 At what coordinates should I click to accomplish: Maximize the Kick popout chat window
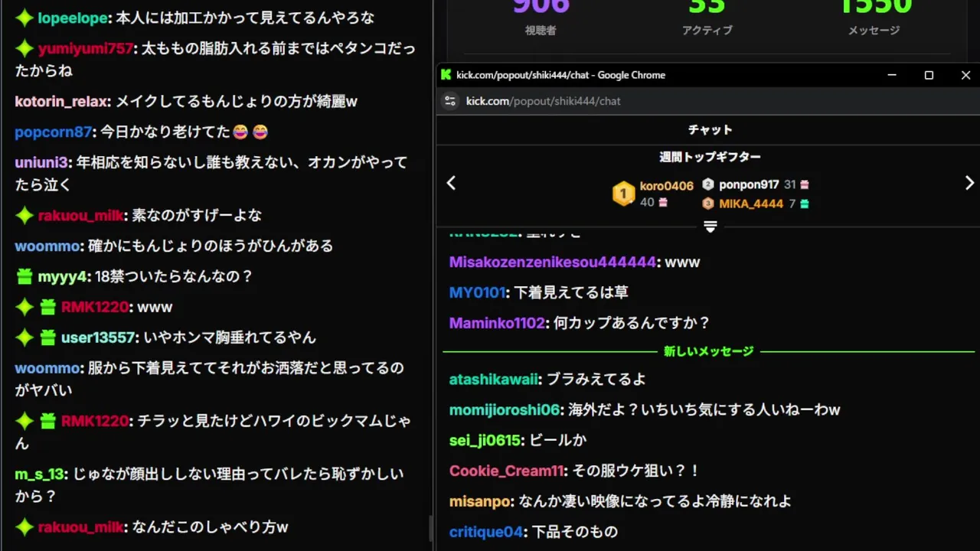coord(929,75)
